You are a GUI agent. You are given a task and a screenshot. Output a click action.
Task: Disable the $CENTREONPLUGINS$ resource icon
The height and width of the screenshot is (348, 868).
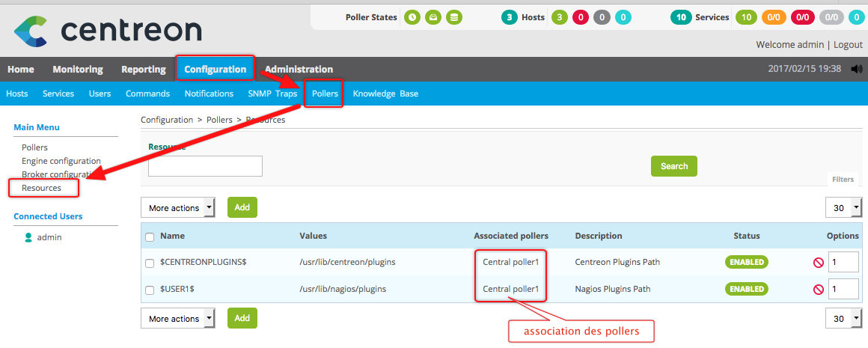(x=819, y=263)
